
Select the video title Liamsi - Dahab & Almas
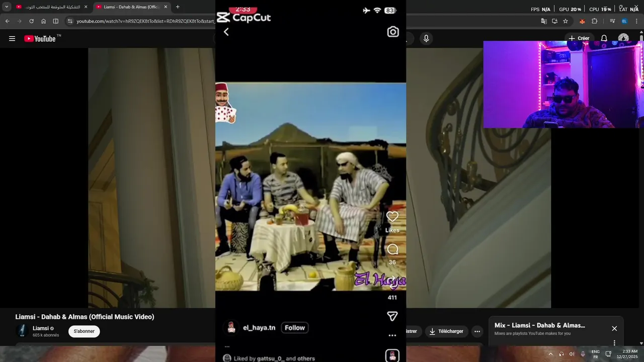[85, 317]
